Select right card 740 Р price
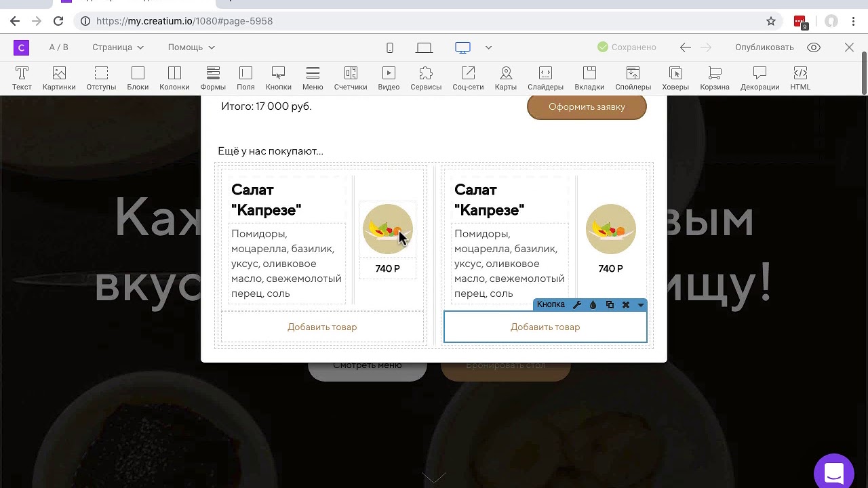This screenshot has width=868, height=488. [x=611, y=269]
